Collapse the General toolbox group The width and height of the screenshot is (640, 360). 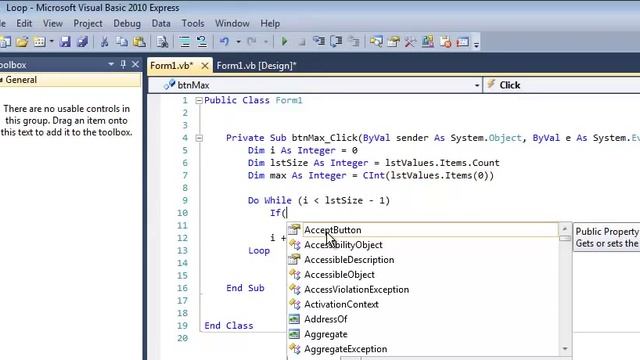coord(2,80)
